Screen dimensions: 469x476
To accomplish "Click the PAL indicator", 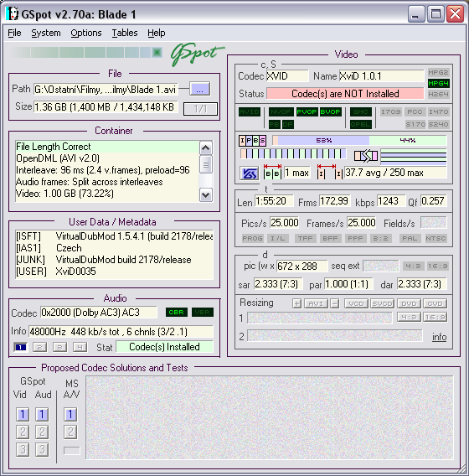I will click(410, 238).
